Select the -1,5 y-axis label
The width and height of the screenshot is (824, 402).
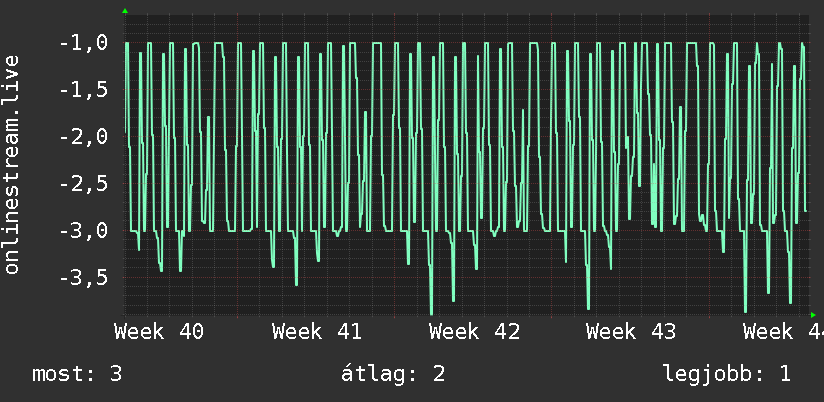(x=84, y=90)
